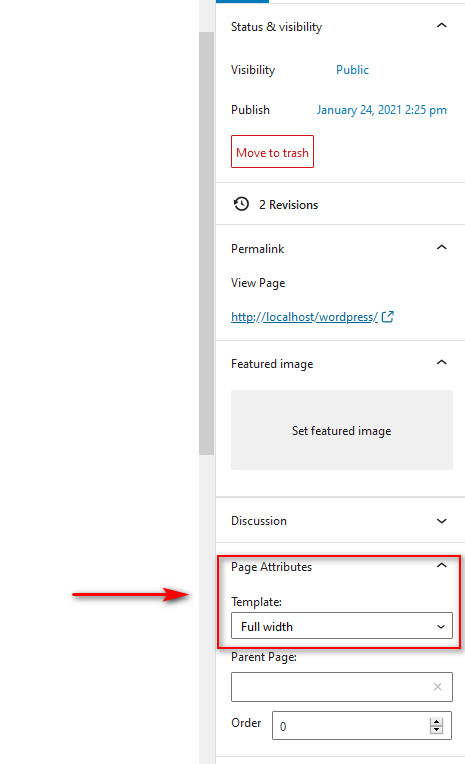The image size is (465, 764).
Task: Open the publish date January 24, 2021
Action: coord(382,110)
